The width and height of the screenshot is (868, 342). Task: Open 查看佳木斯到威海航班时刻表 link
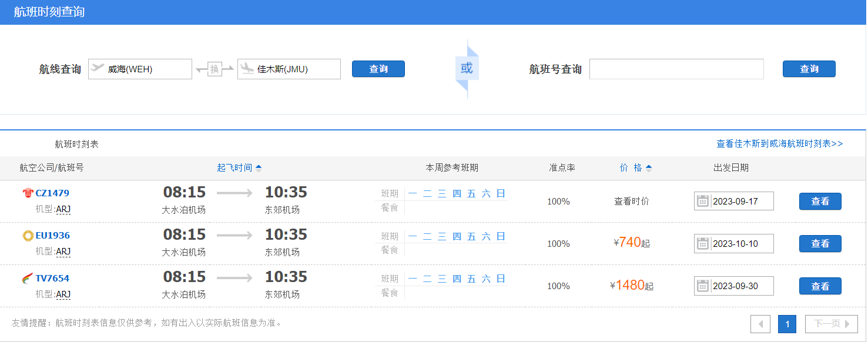pyautogui.click(x=780, y=143)
